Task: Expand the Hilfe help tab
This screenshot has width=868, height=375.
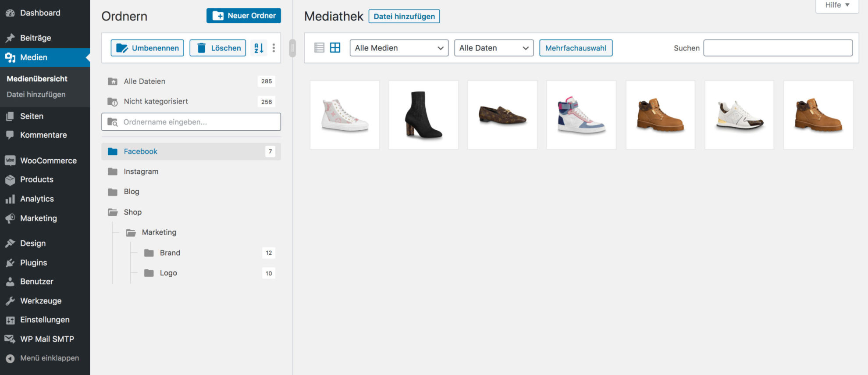Action: coord(836,5)
